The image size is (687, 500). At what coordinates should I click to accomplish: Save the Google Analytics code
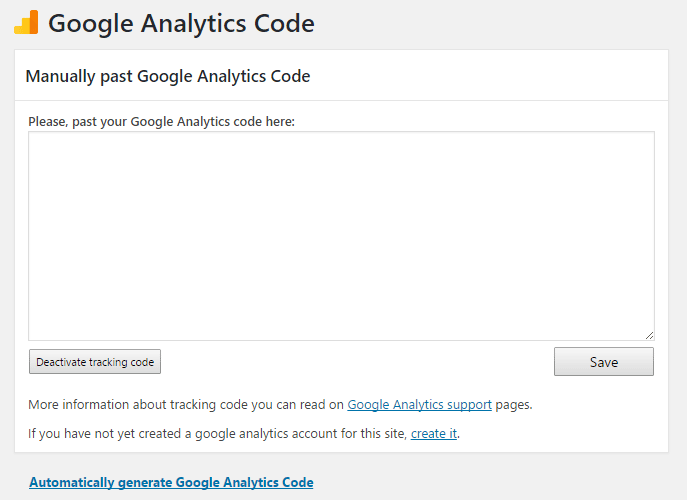click(603, 362)
